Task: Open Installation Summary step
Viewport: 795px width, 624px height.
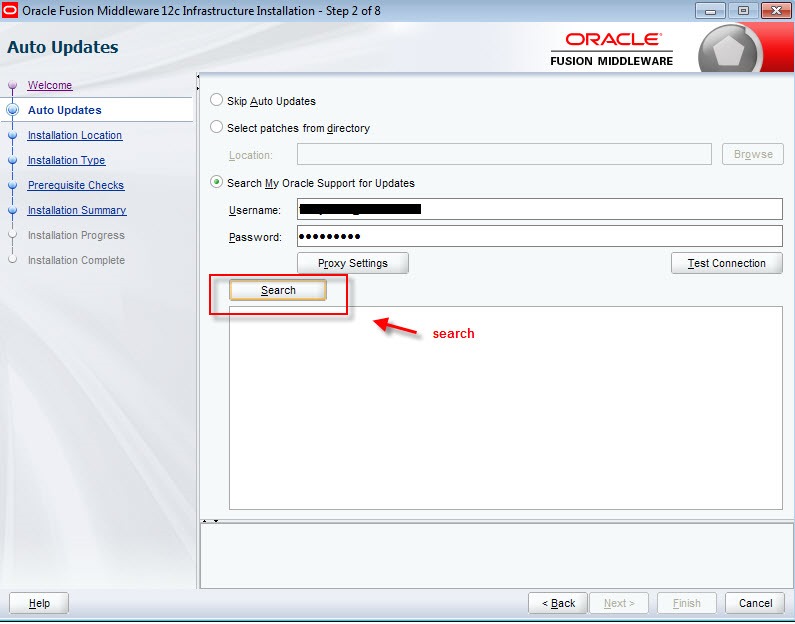Action: pos(77,210)
